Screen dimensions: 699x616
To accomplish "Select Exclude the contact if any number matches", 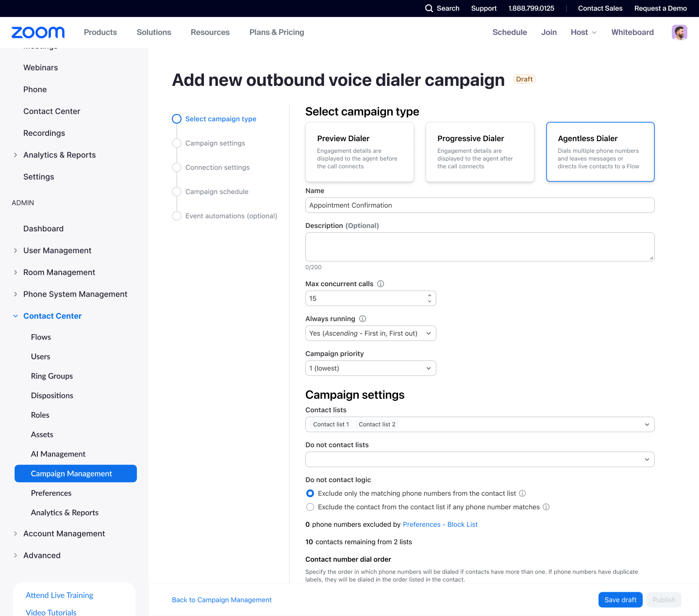I will click(x=310, y=507).
